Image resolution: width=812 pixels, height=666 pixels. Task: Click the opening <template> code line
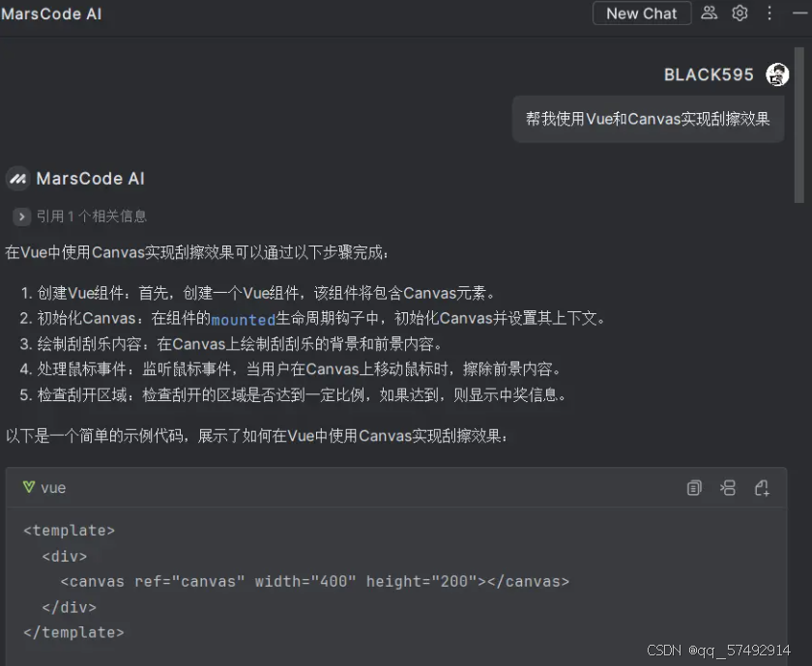pyautogui.click(x=69, y=531)
